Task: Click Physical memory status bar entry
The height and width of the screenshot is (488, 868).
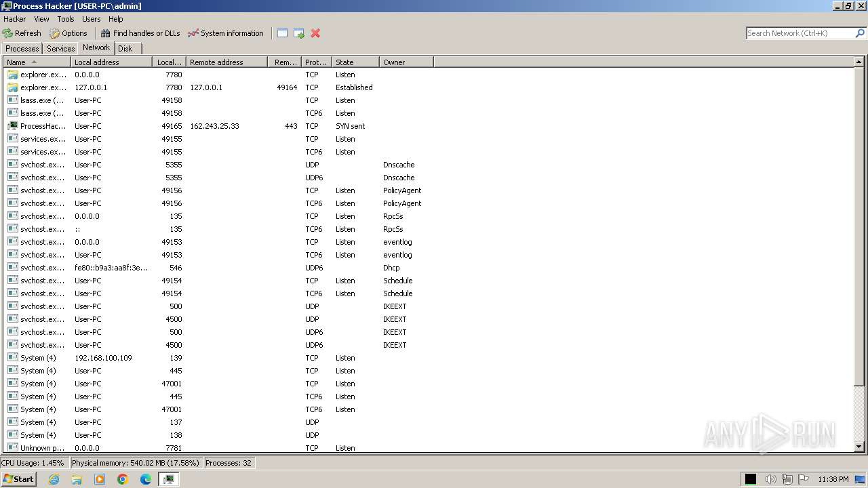Action: (136, 463)
